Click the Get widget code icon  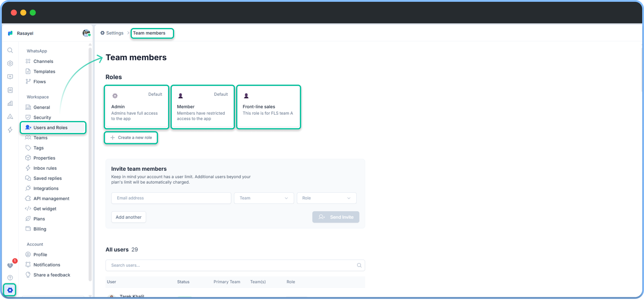pyautogui.click(x=28, y=208)
